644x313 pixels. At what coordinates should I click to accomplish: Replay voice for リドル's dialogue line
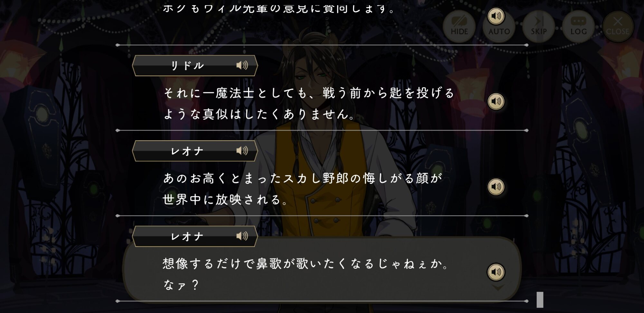tap(496, 101)
